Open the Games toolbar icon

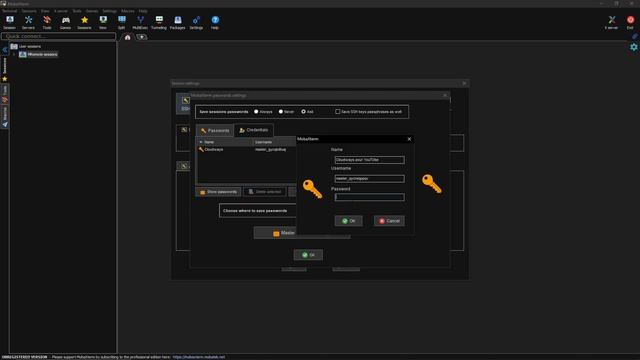tap(66, 22)
